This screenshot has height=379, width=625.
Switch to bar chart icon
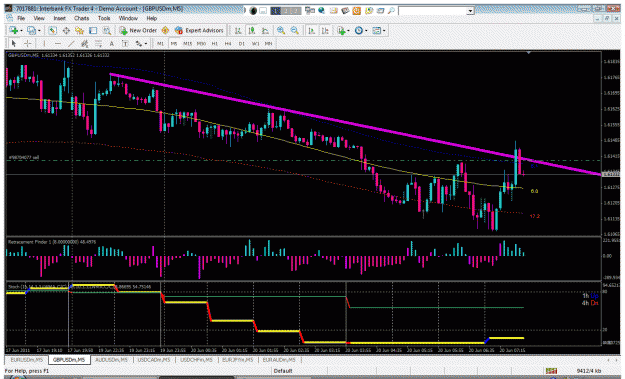pos(238,30)
